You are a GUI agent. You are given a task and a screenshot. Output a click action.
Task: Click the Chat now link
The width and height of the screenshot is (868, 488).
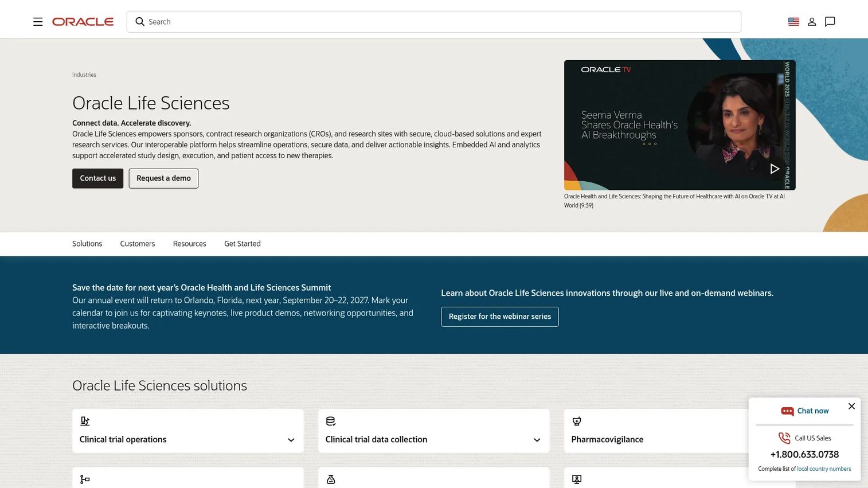coord(813,411)
